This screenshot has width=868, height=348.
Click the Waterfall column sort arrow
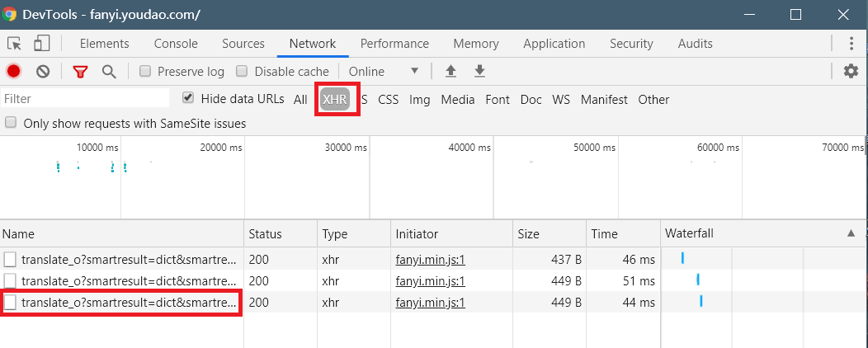click(851, 233)
